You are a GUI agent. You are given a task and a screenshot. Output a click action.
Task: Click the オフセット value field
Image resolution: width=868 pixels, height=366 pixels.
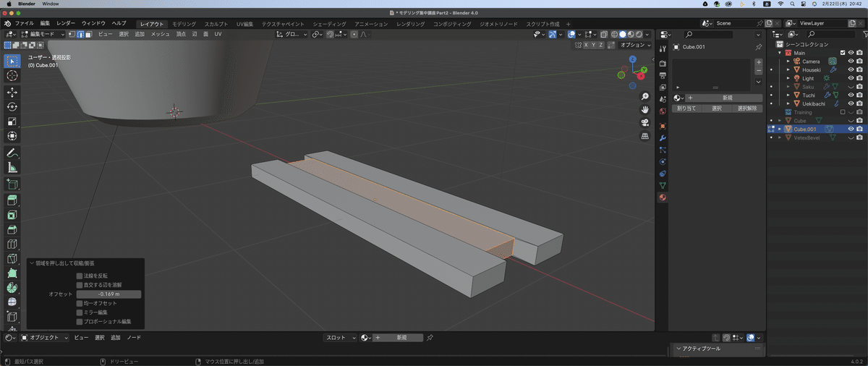tap(109, 294)
